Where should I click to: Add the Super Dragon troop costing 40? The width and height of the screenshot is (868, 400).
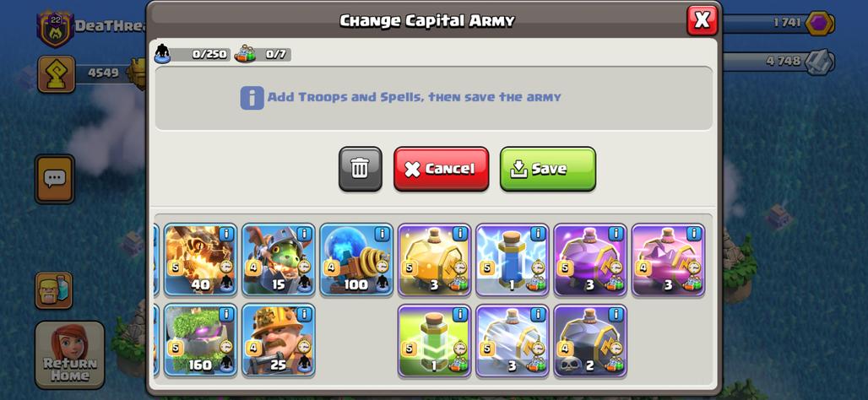[200, 260]
